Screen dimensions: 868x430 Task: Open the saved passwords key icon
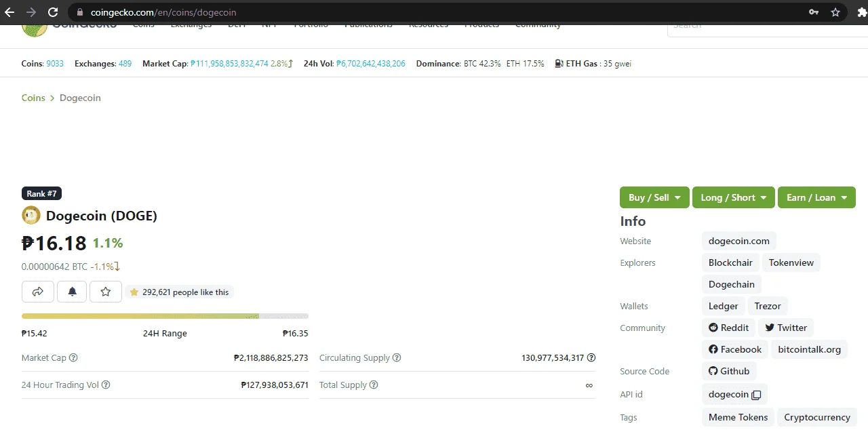pos(814,12)
